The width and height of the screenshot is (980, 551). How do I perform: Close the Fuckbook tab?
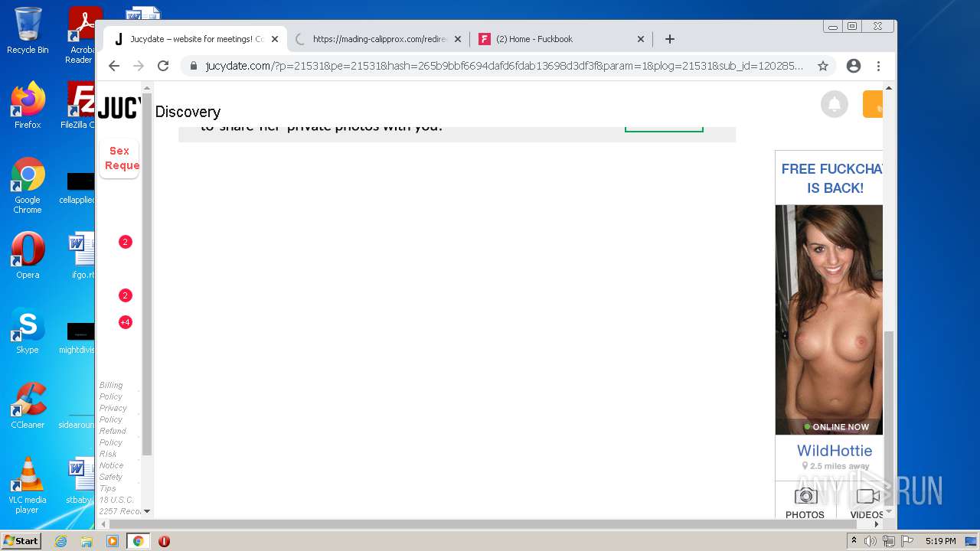point(641,39)
